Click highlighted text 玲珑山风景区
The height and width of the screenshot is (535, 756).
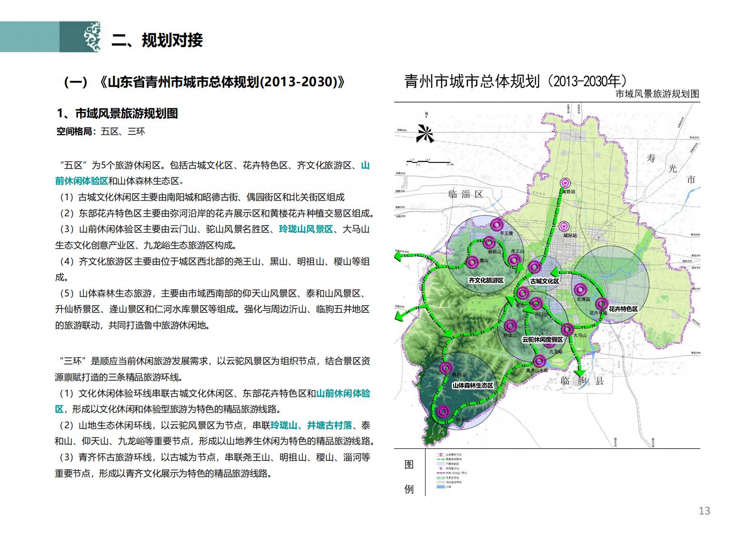coord(306,229)
